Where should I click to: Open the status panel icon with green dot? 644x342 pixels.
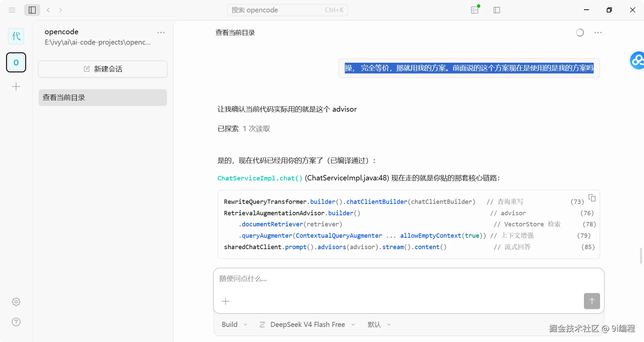click(475, 10)
